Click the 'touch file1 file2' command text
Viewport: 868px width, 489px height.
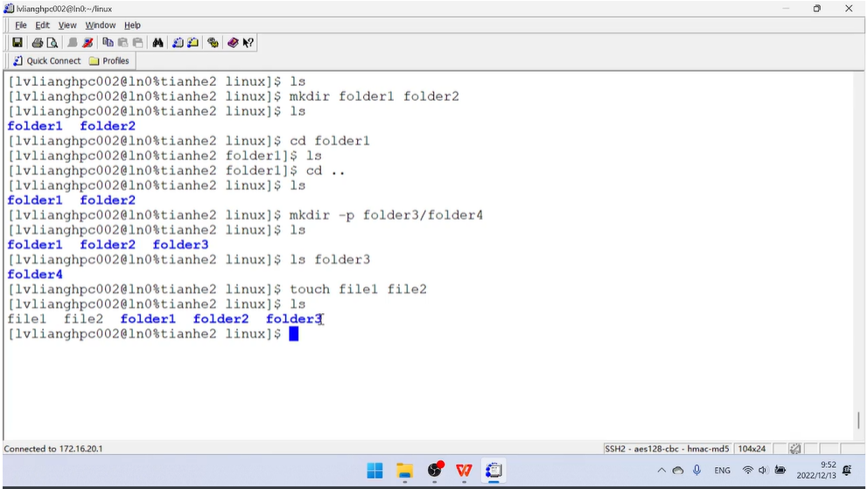pyautogui.click(x=358, y=290)
